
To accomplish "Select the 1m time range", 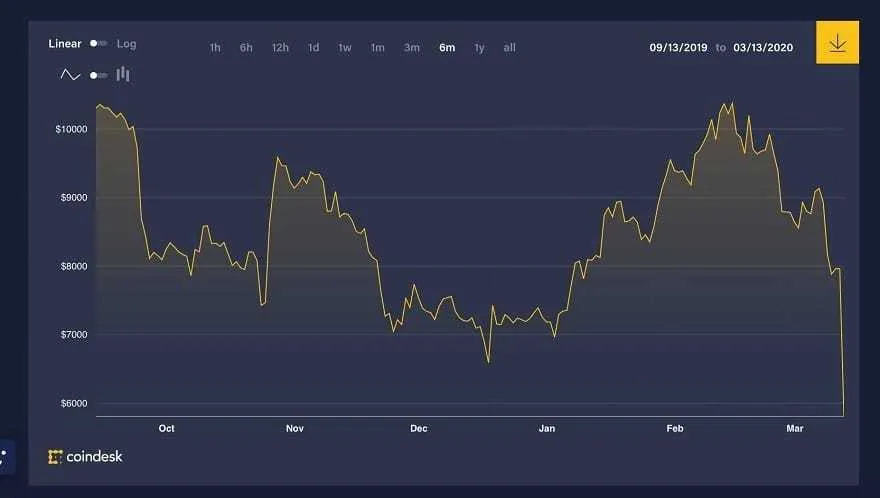I will tap(377, 48).
